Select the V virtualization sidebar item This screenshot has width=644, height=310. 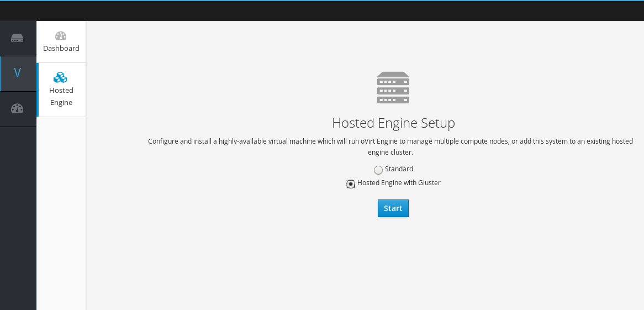pyautogui.click(x=17, y=73)
